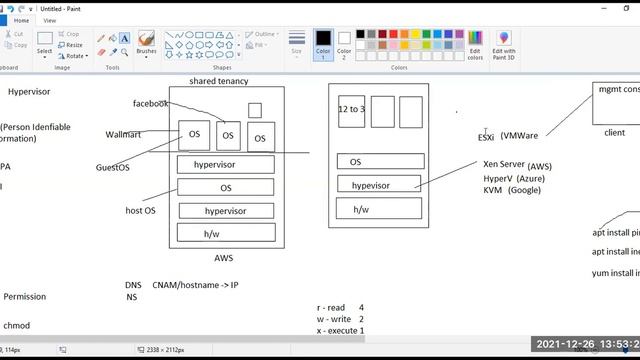640x360 pixels.
Task: Pick the purple color swatch
Action: point(460,34)
